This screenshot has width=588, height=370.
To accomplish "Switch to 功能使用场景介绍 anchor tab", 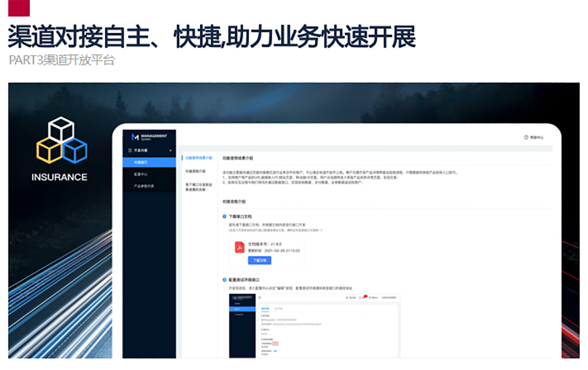I will [x=197, y=156].
